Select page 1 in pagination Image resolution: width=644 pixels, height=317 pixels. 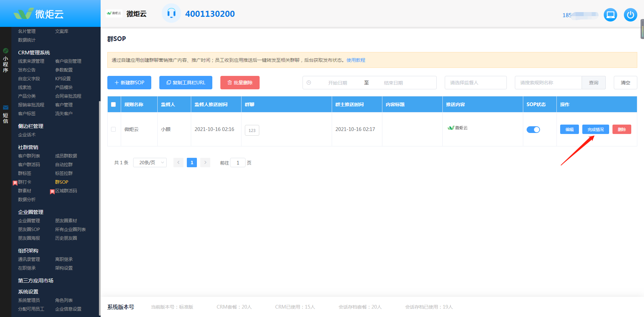click(192, 163)
